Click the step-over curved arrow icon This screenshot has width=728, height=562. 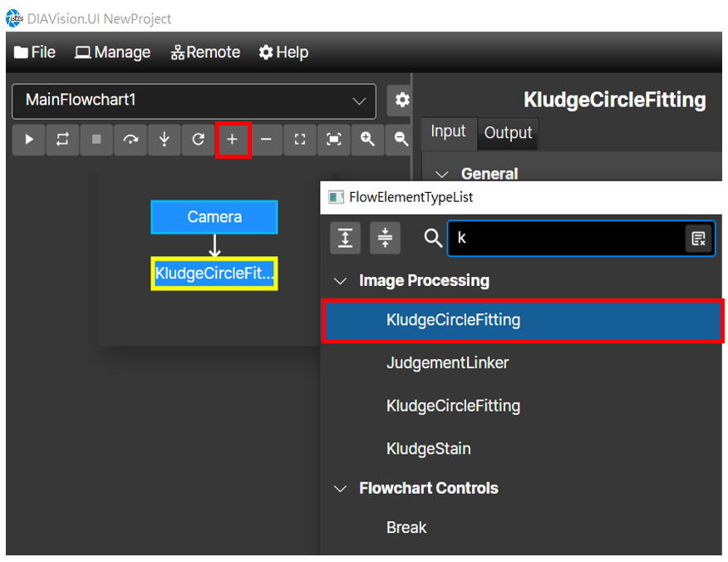click(x=130, y=140)
